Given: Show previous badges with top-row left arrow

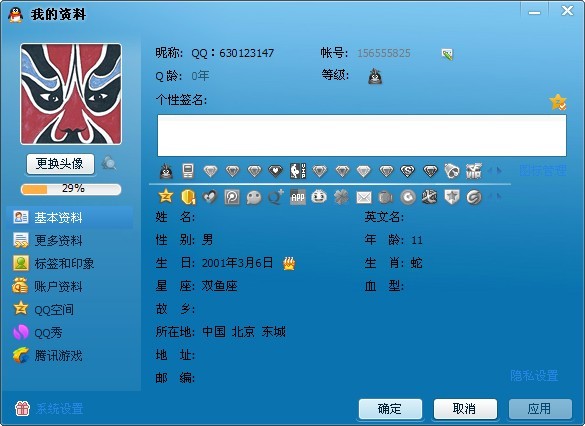Looking at the screenshot, I should (x=489, y=171).
